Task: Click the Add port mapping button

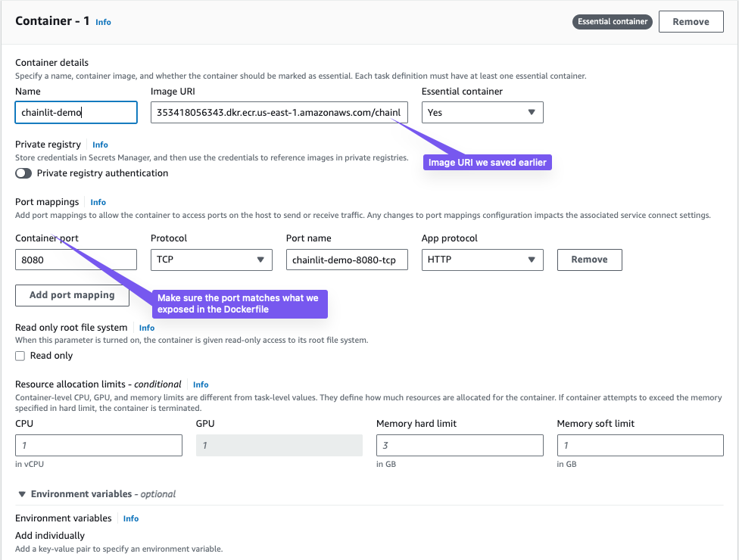Action: [x=72, y=295]
